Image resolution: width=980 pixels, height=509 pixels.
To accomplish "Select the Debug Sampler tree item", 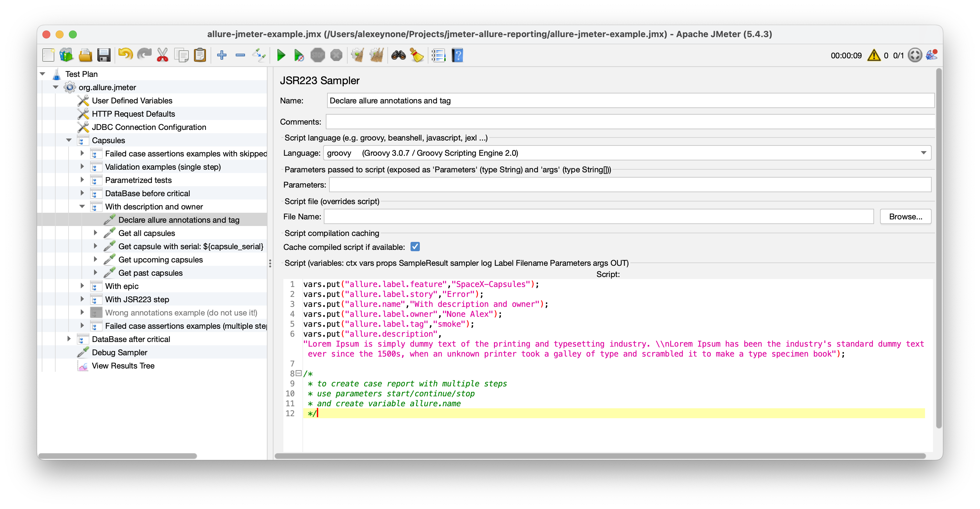I will tap(120, 352).
